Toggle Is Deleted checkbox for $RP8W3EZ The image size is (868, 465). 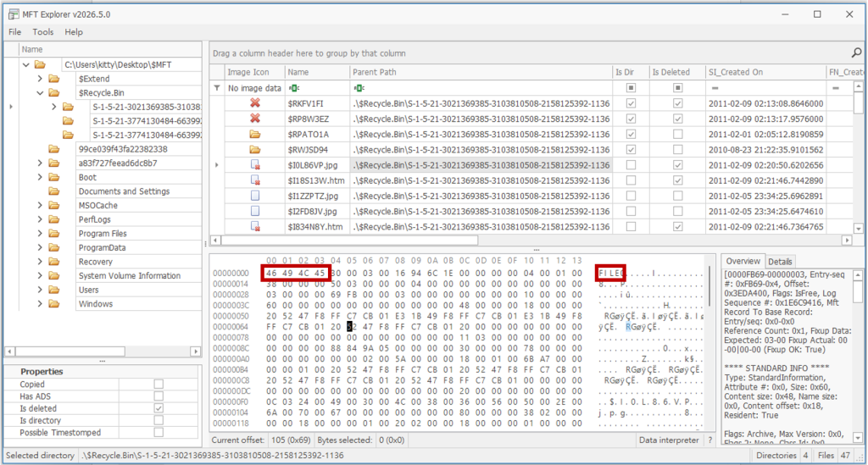677,119
